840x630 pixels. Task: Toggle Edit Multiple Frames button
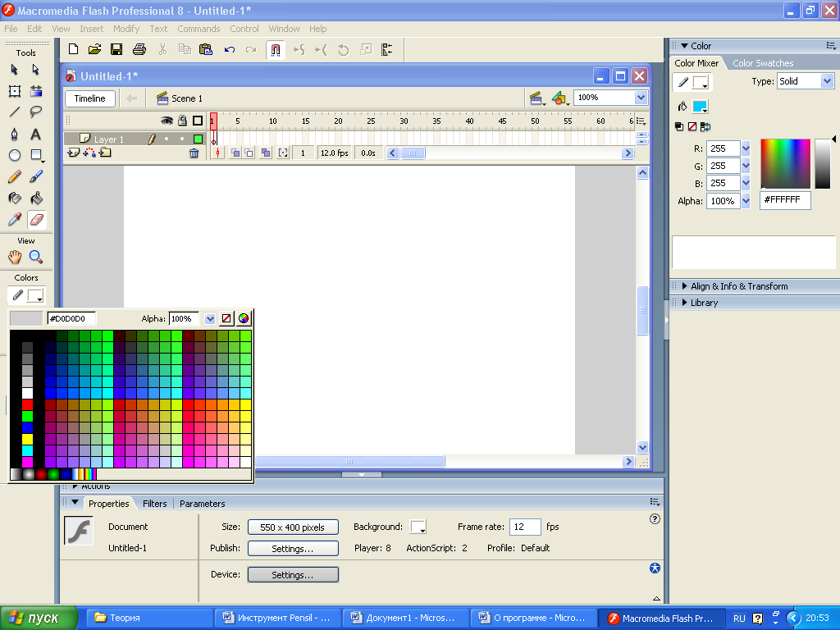pyautogui.click(x=265, y=153)
